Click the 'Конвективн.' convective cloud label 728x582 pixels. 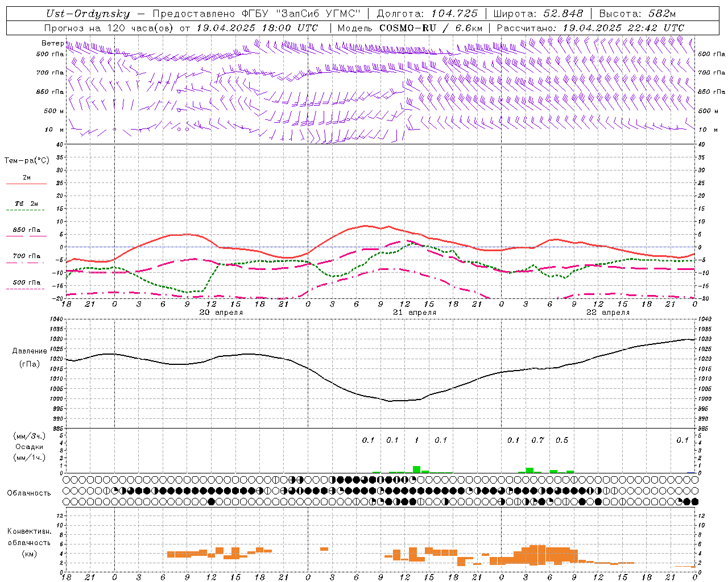coord(29,531)
